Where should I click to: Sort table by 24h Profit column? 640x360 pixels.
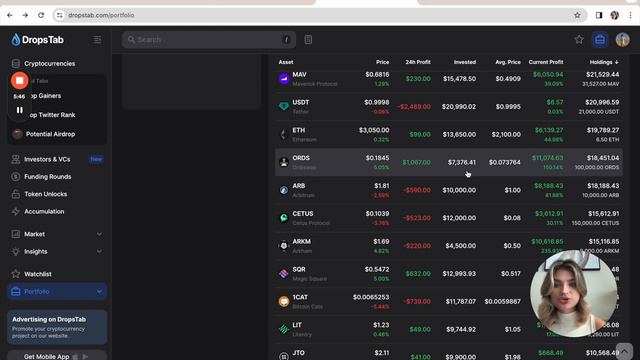(x=418, y=62)
